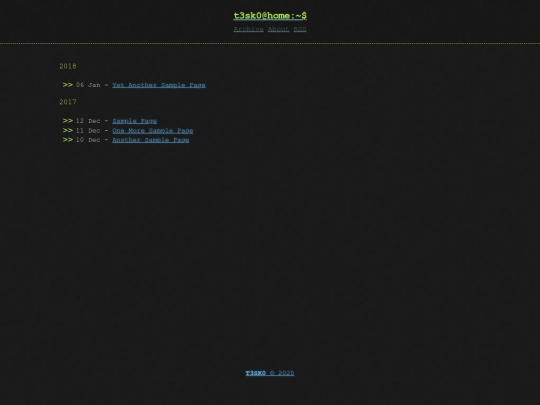
Task: Click the '10 Dec' date text
Action: pyautogui.click(x=88, y=140)
